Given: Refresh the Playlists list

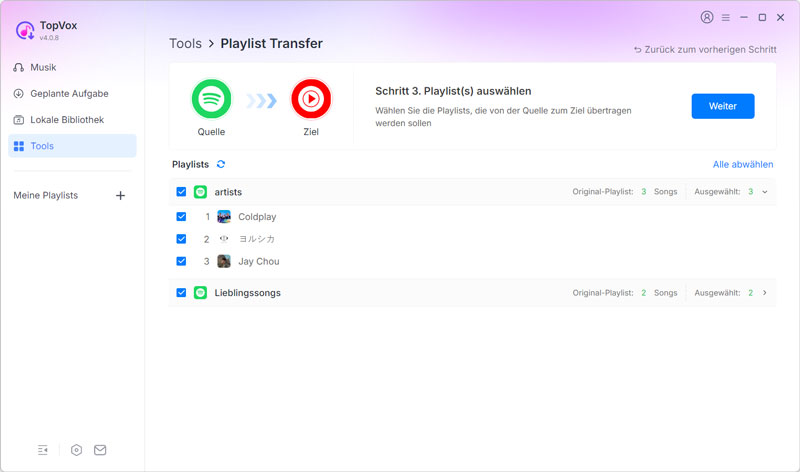Looking at the screenshot, I should [x=221, y=164].
